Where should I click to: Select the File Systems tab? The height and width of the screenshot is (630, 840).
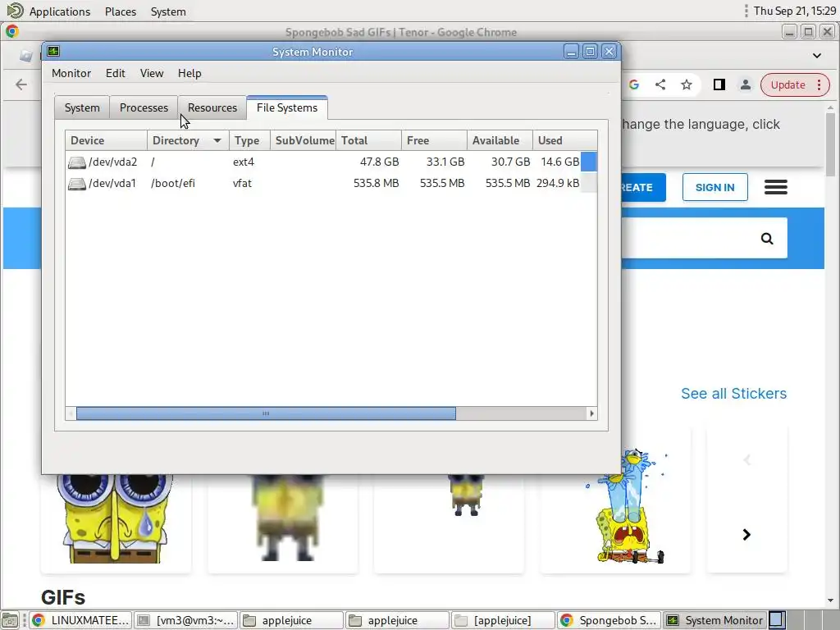click(287, 107)
